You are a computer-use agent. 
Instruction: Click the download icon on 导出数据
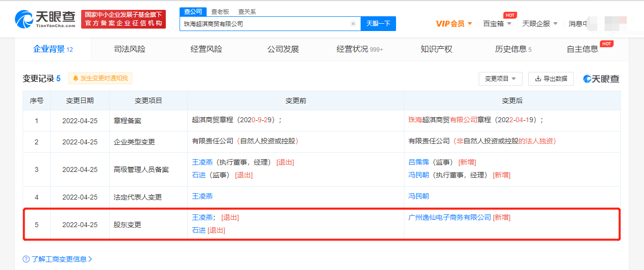click(538, 78)
